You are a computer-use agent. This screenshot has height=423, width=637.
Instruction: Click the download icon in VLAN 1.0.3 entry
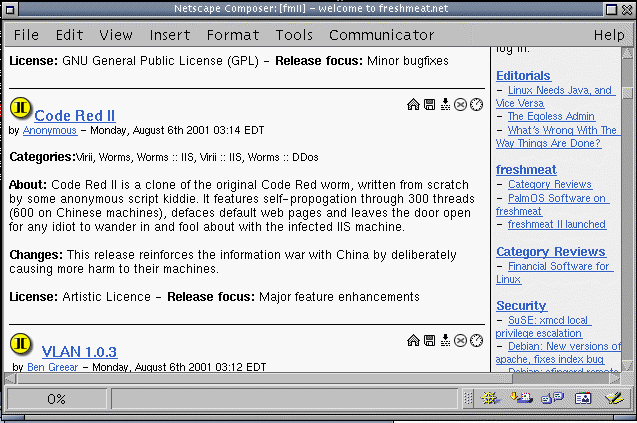tap(445, 340)
